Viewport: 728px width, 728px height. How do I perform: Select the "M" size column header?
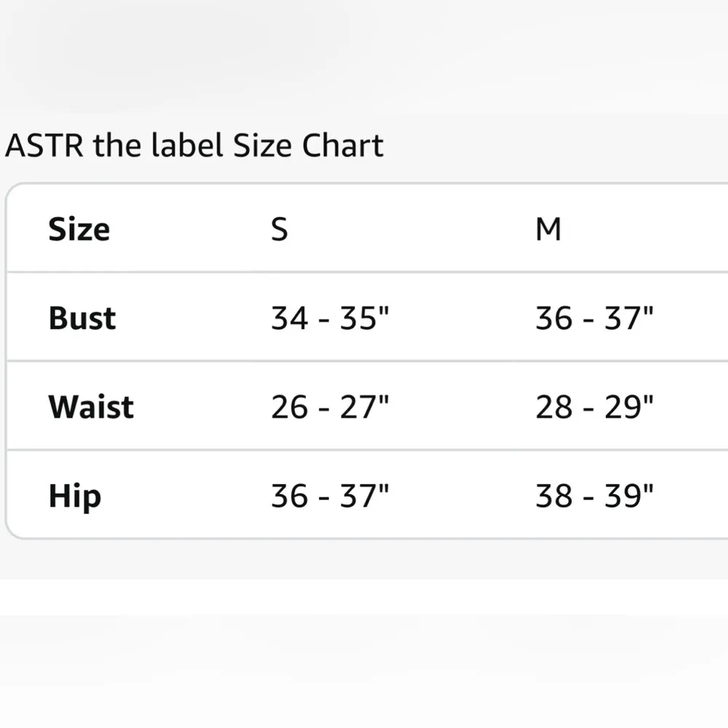coord(548,229)
